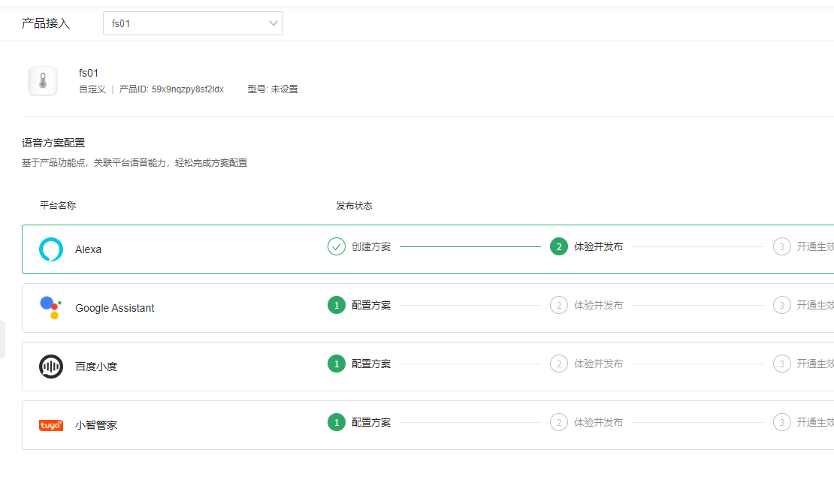Click the fs01 thermometer product icon
Viewport: 834px width, 504px height.
43,81
